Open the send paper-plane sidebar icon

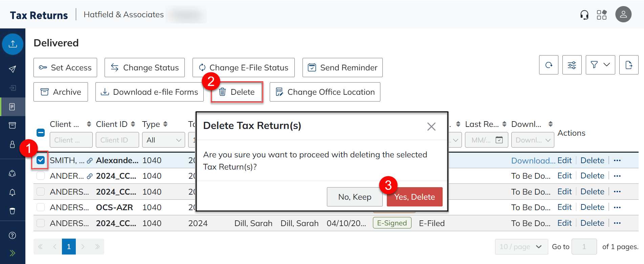pos(13,69)
